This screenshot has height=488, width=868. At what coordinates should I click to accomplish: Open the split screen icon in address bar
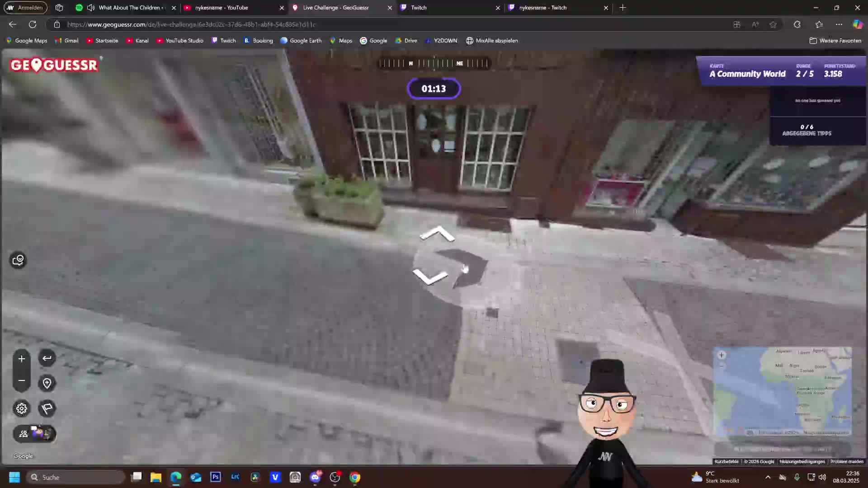(x=737, y=24)
